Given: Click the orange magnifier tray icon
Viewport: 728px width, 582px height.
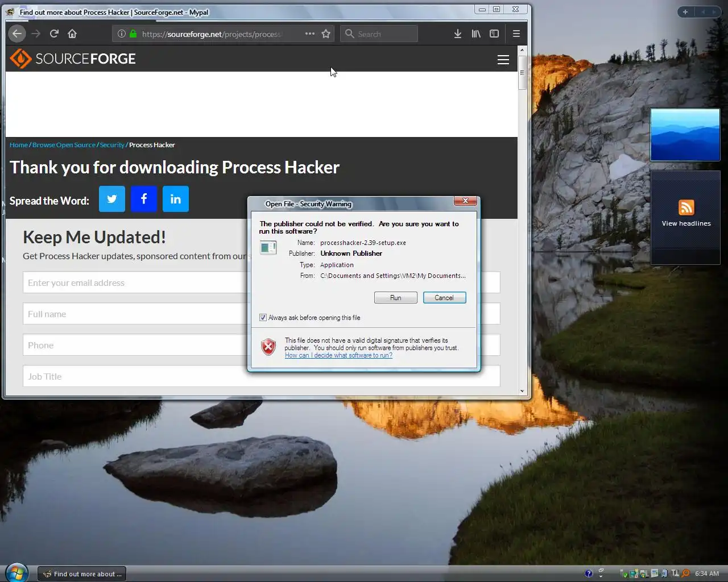Looking at the screenshot, I should (686, 573).
